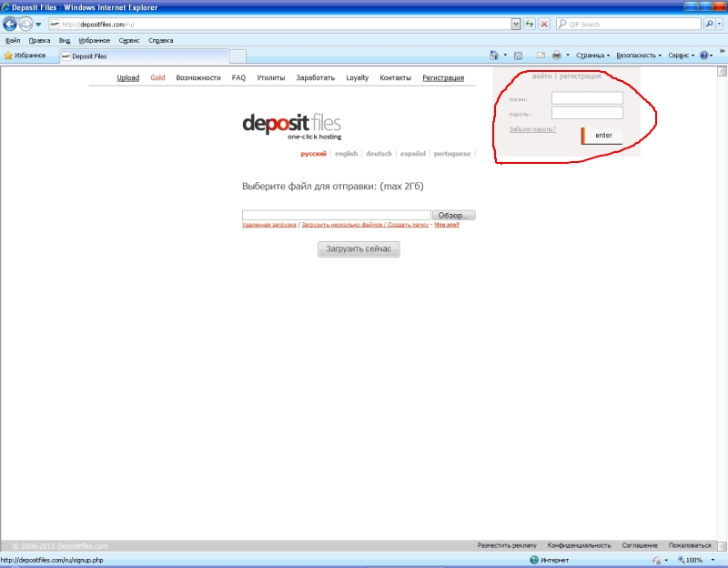Image resolution: width=728 pixels, height=568 pixels.
Task: Click the пароль input field
Action: pos(587,113)
